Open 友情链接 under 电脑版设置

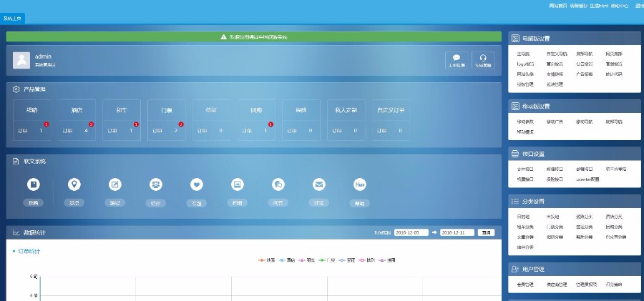(x=555, y=74)
